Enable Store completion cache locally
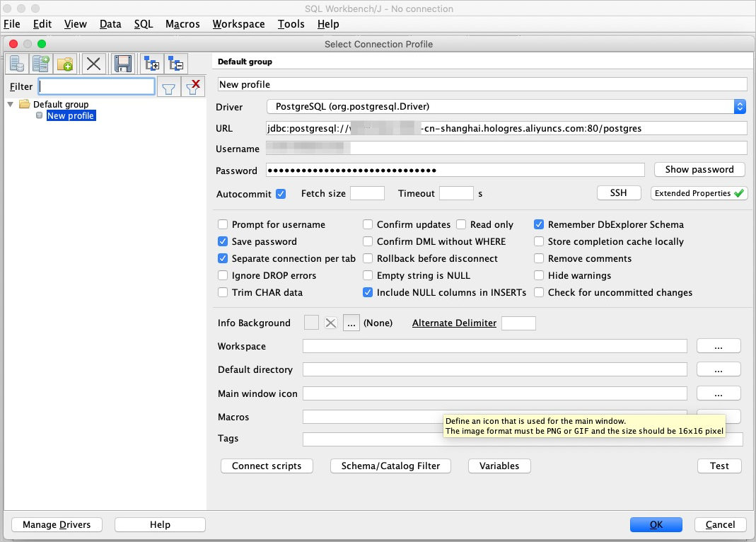Image resolution: width=756 pixels, height=542 pixels. (x=539, y=241)
